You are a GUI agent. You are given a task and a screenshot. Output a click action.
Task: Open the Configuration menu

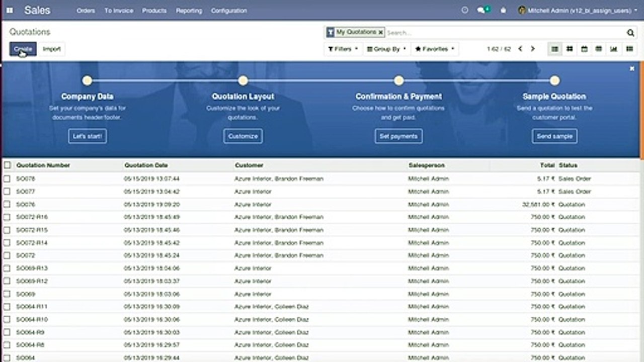[229, 10]
